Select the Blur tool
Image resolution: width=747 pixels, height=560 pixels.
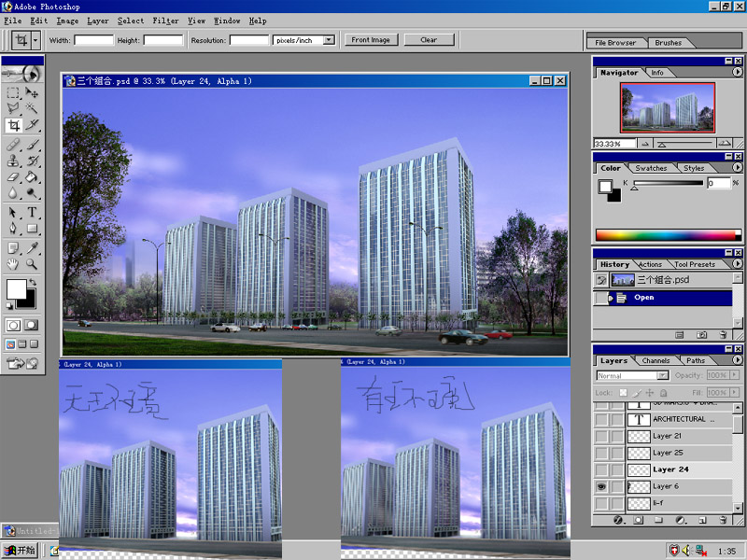(13, 193)
